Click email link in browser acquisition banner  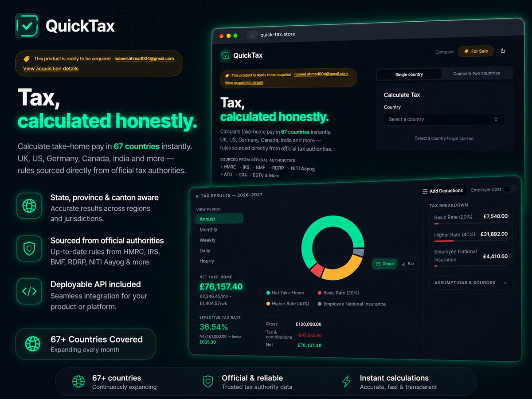tap(321, 74)
